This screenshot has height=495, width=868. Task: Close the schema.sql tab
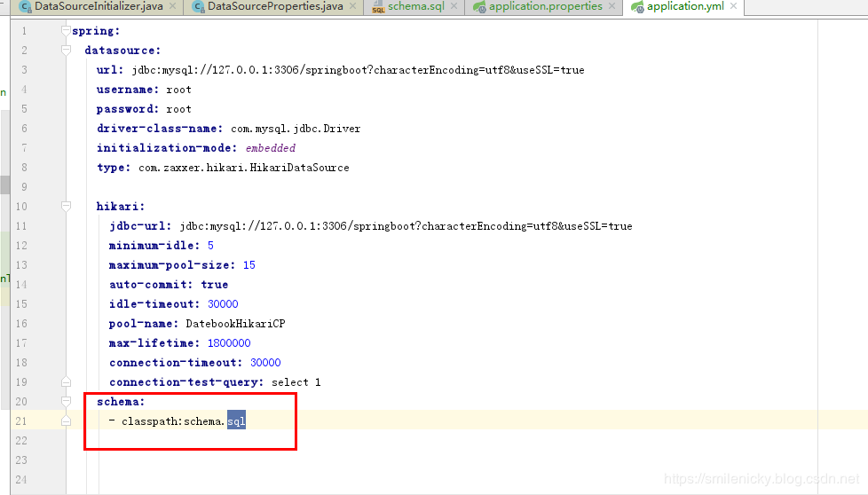coord(454,6)
